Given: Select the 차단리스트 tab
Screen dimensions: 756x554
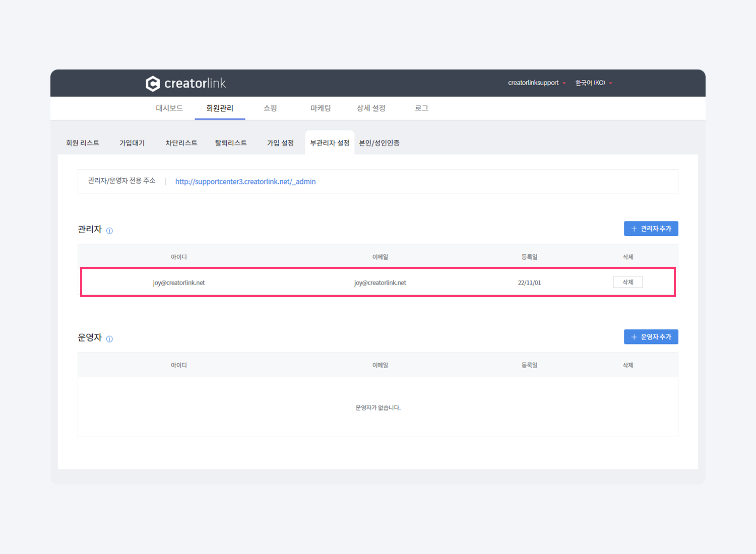Looking at the screenshot, I should (x=181, y=143).
